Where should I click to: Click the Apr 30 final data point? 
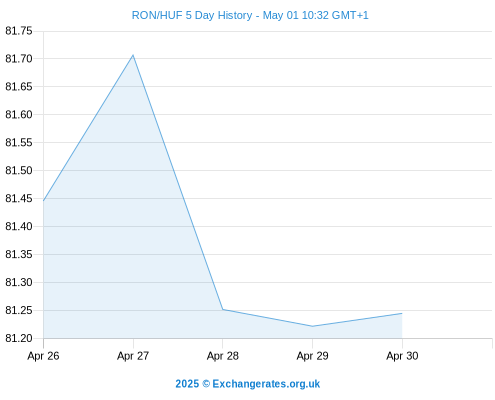click(402, 313)
